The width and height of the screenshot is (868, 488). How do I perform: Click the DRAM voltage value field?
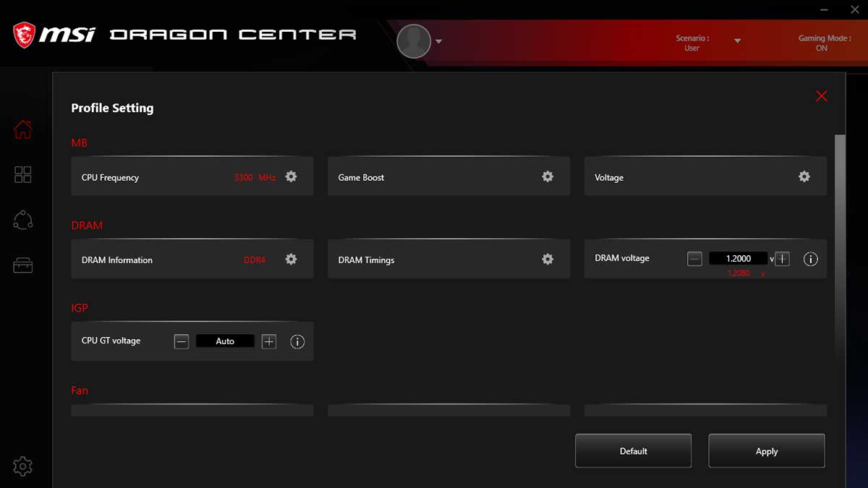tap(738, 259)
